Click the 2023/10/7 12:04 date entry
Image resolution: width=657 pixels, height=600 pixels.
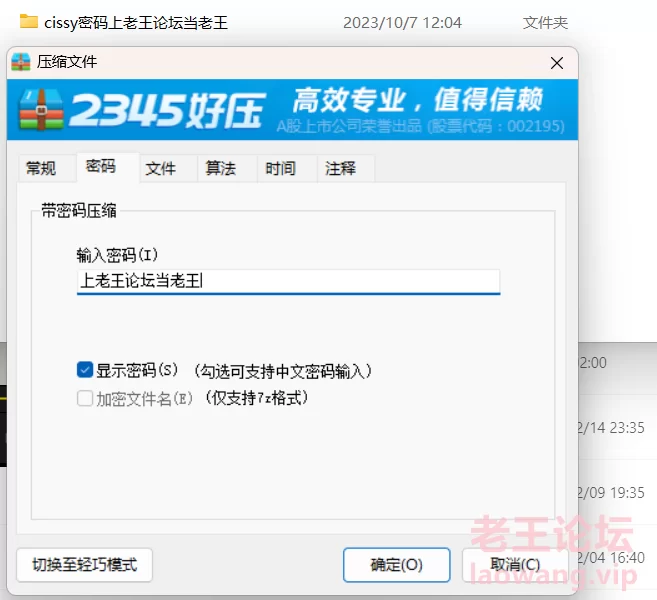[x=402, y=23]
